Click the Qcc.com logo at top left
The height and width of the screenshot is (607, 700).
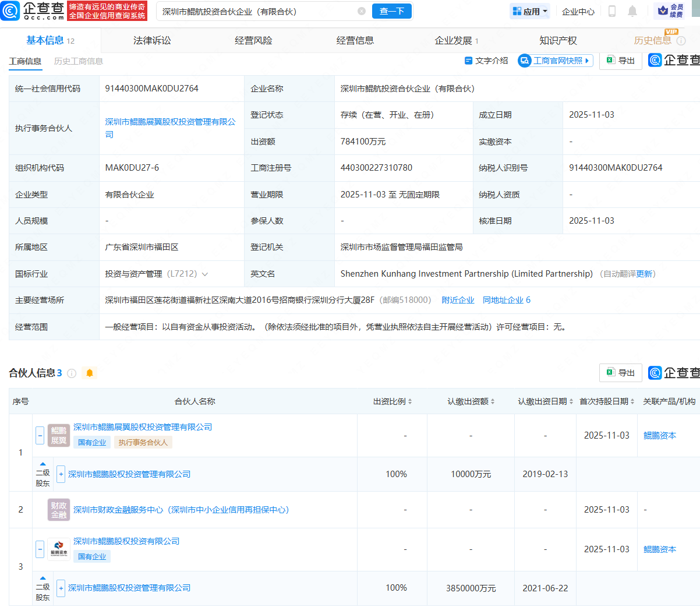click(x=33, y=10)
